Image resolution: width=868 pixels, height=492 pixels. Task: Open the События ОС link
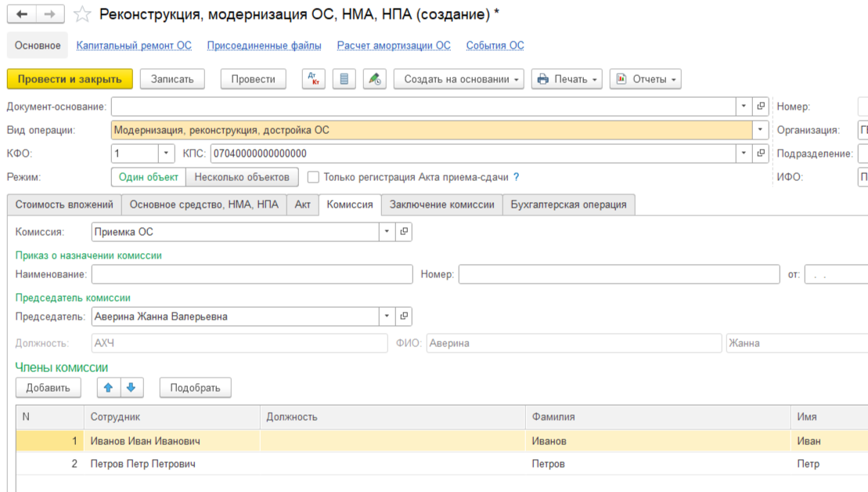click(495, 45)
